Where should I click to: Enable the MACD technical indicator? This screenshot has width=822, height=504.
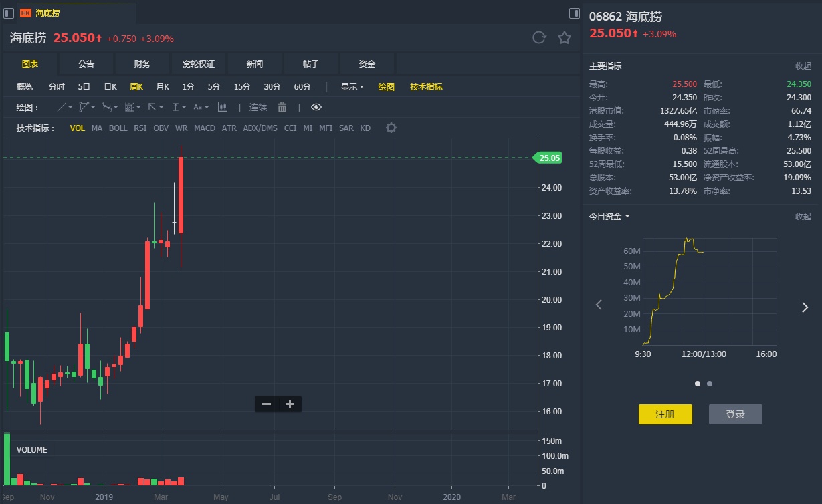[205, 128]
